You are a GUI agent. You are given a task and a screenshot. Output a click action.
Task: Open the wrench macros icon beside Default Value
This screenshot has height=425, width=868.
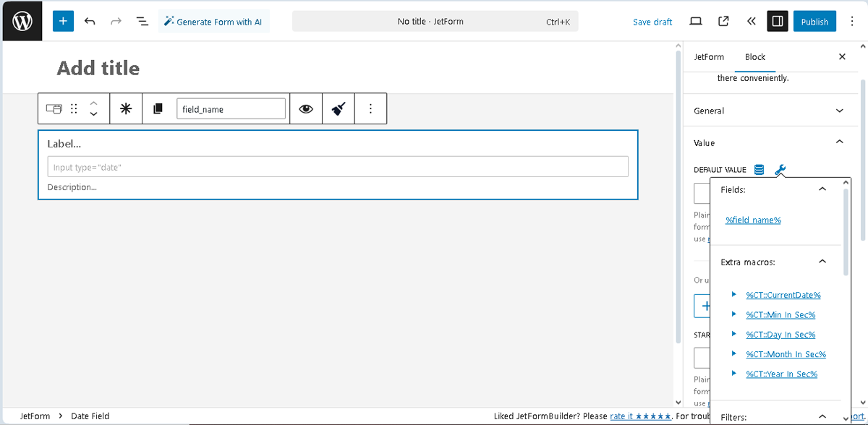[780, 170]
